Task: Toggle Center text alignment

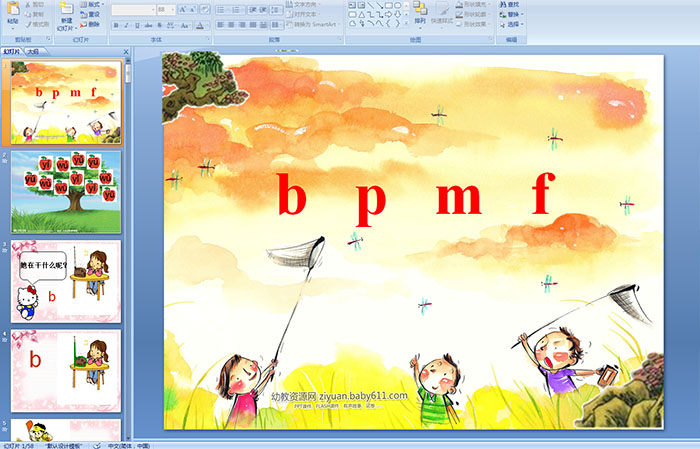Action: 231,25
